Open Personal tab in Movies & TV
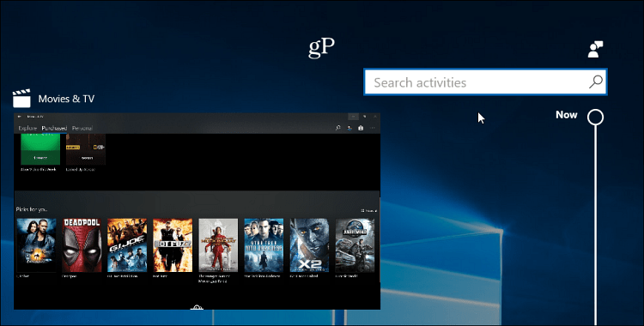The image size is (644, 326). (82, 128)
